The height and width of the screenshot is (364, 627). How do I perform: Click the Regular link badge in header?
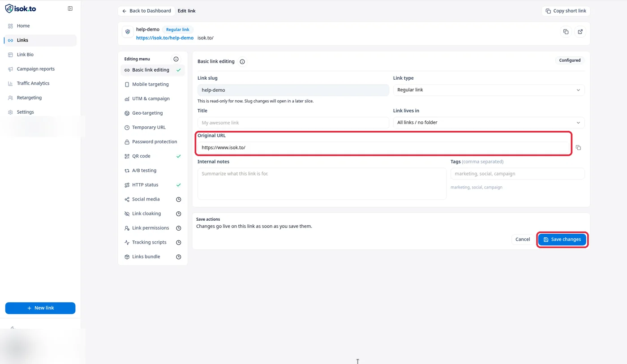point(178,30)
